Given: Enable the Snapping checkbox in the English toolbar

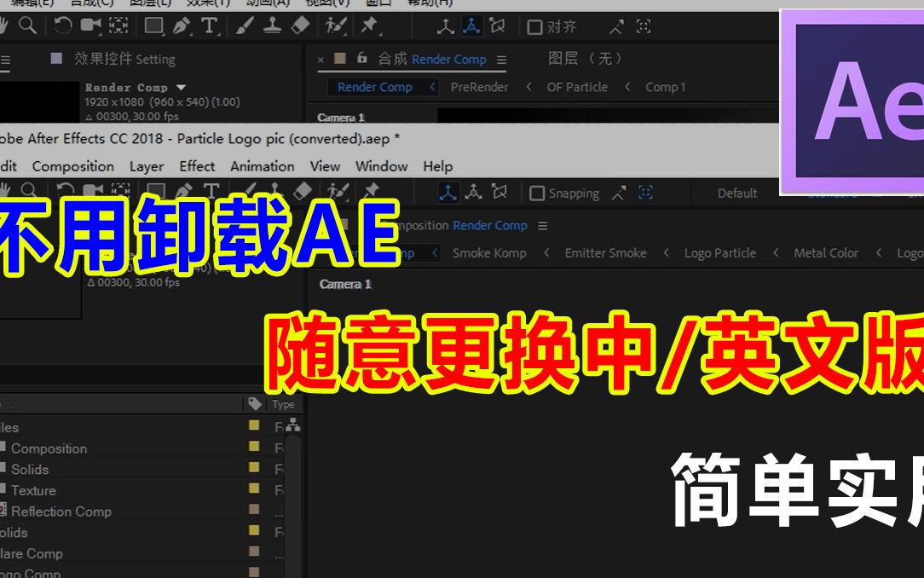Looking at the screenshot, I should [x=537, y=194].
